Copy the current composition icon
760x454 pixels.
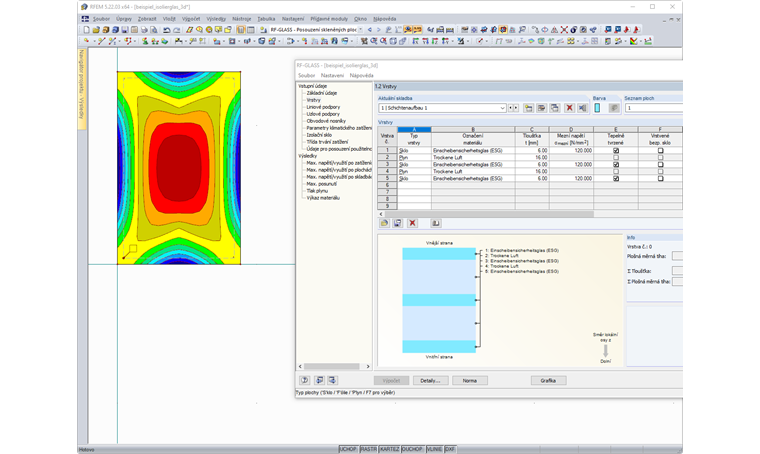click(555, 108)
